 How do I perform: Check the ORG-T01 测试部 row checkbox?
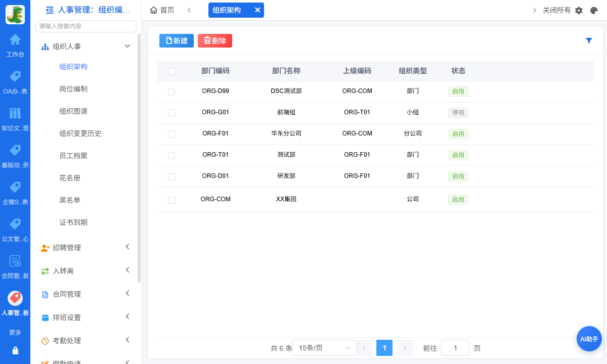click(x=171, y=156)
